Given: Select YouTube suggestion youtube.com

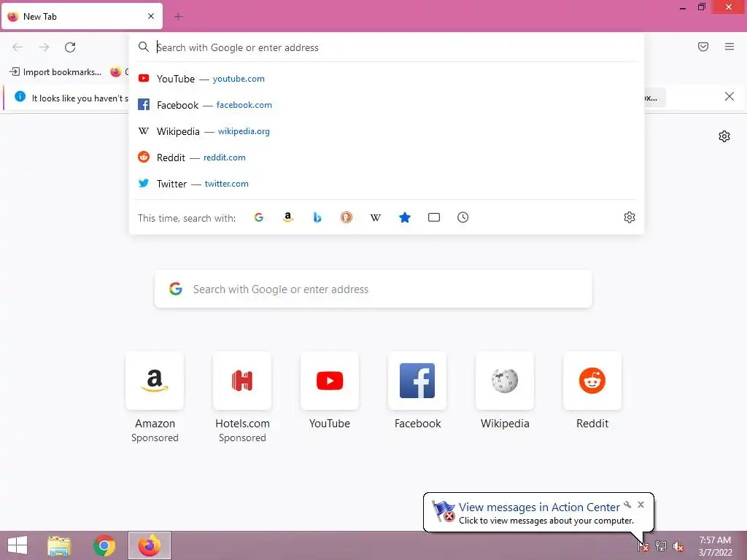Looking at the screenshot, I should [x=387, y=79].
